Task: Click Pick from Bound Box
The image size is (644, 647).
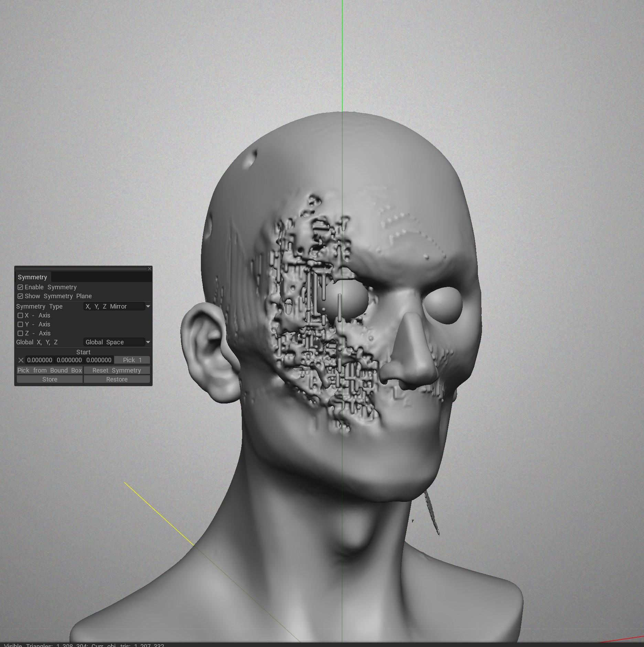Action: point(50,370)
